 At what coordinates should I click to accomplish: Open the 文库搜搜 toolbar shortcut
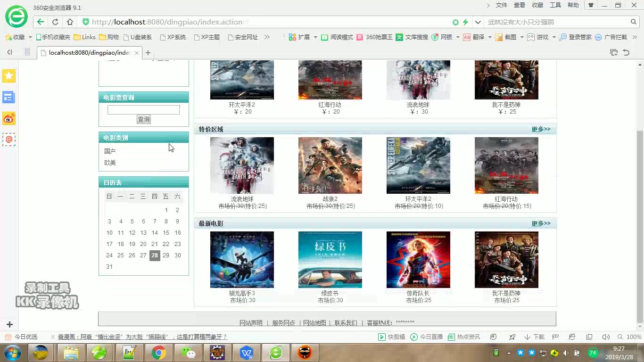412,37
